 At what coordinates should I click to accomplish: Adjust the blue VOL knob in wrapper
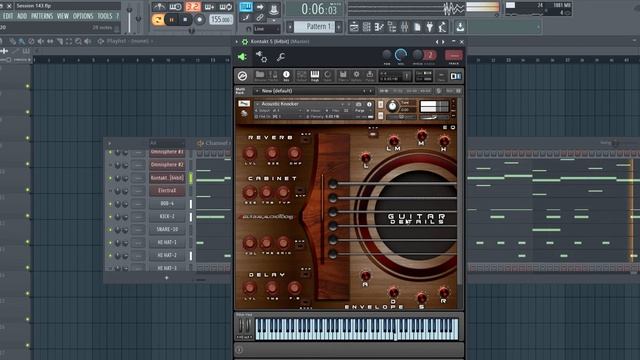401,55
